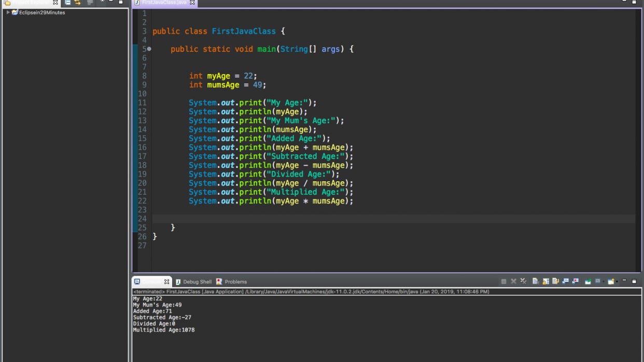This screenshot has width=644, height=362.
Task: Collapse all in Project Explorer
Action: (x=67, y=3)
